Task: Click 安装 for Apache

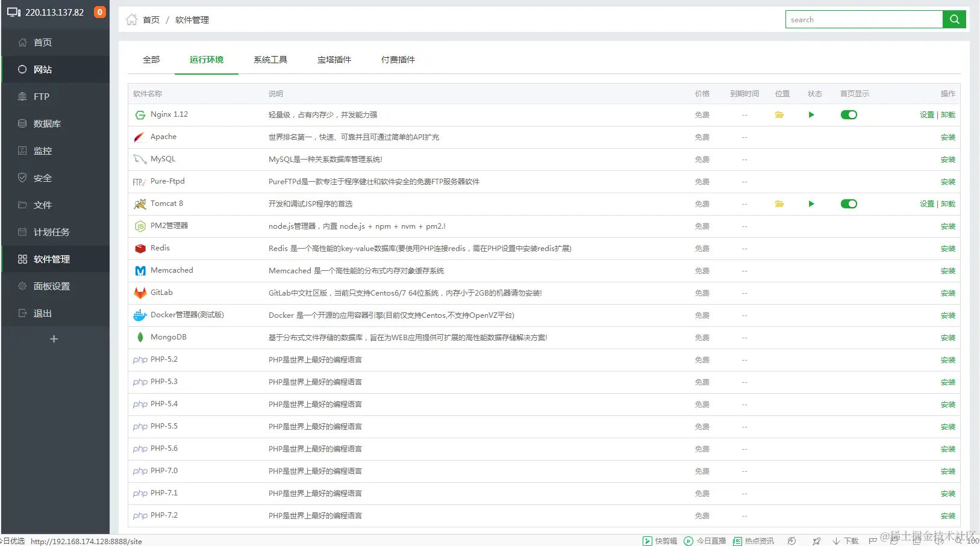Action: point(948,137)
